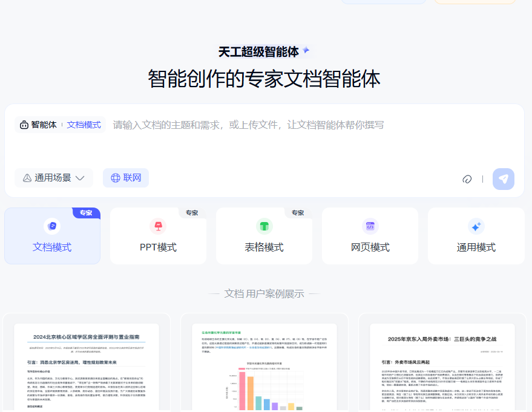Click the 文档模式 label in input box
Viewport: 532px width, 412px height.
pos(84,125)
